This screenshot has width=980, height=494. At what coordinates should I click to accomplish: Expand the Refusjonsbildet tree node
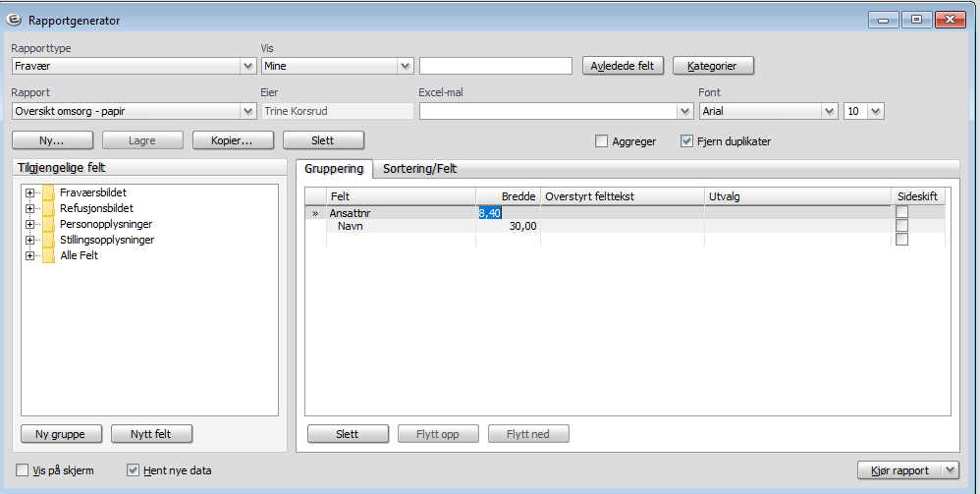[x=29, y=208]
